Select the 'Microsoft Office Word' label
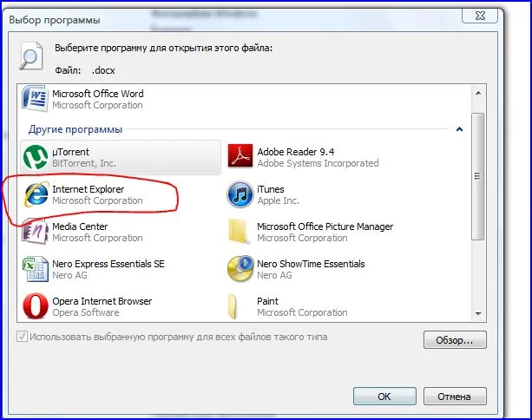Image resolution: width=532 pixels, height=420 pixels. [x=98, y=94]
